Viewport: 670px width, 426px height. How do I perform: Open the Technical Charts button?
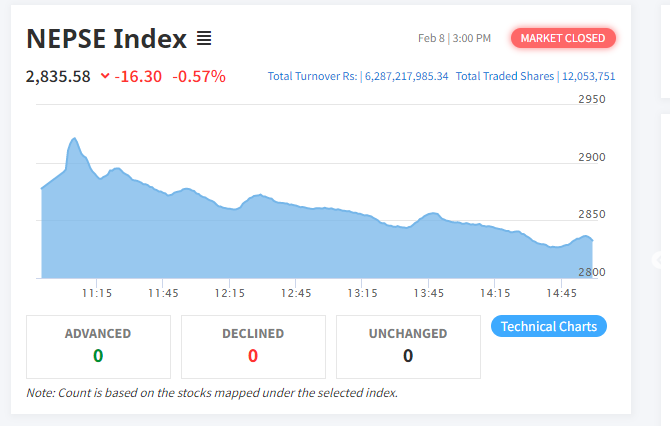point(549,326)
